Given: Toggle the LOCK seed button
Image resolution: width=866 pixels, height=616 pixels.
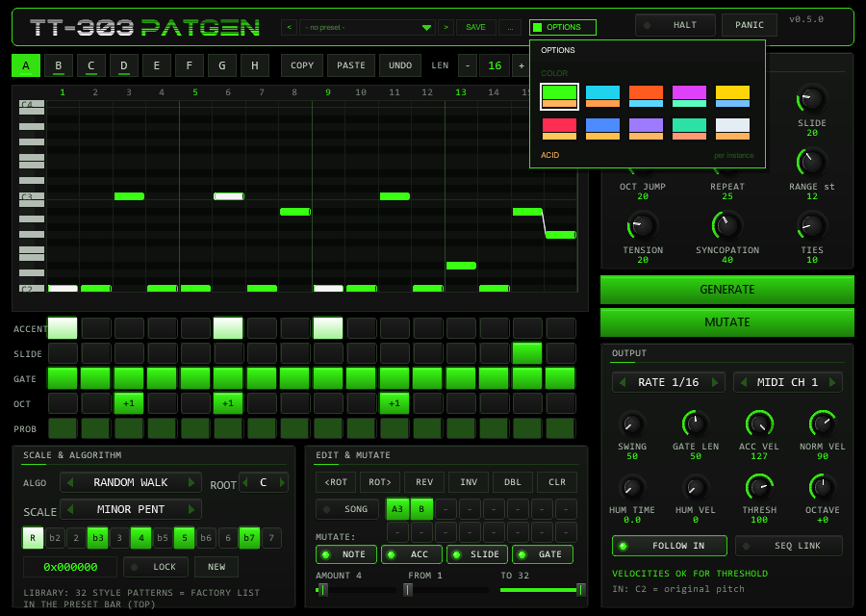Looking at the screenshot, I should pos(156,567).
